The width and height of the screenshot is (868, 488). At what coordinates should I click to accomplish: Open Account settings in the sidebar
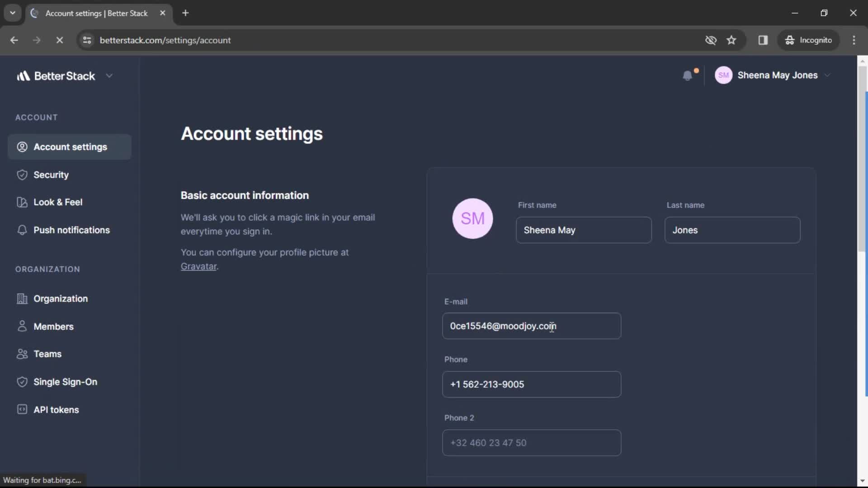coord(70,147)
